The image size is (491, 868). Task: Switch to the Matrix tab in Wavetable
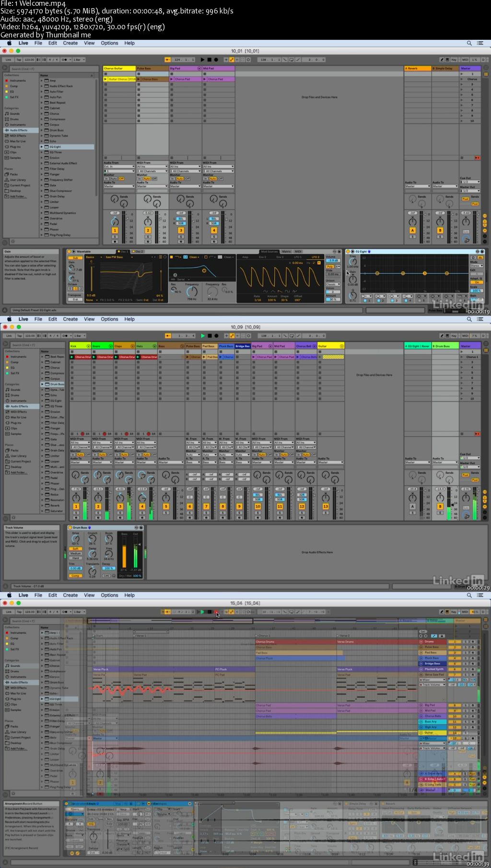pos(286,252)
